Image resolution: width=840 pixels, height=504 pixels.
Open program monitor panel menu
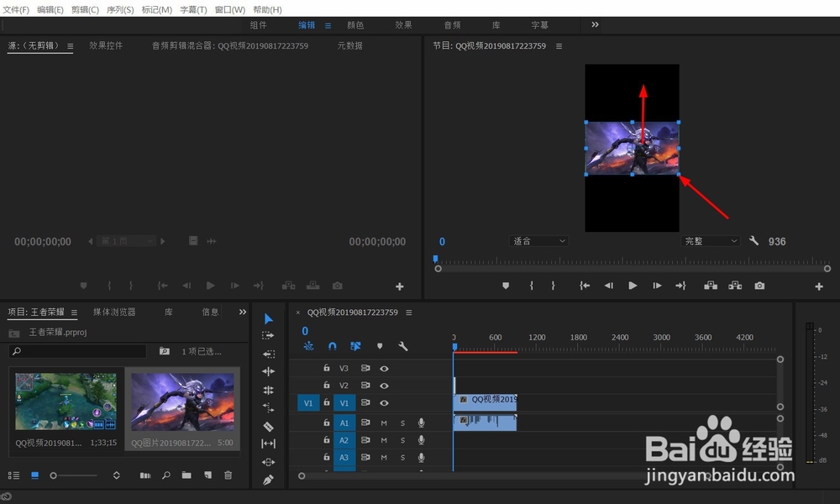click(559, 46)
